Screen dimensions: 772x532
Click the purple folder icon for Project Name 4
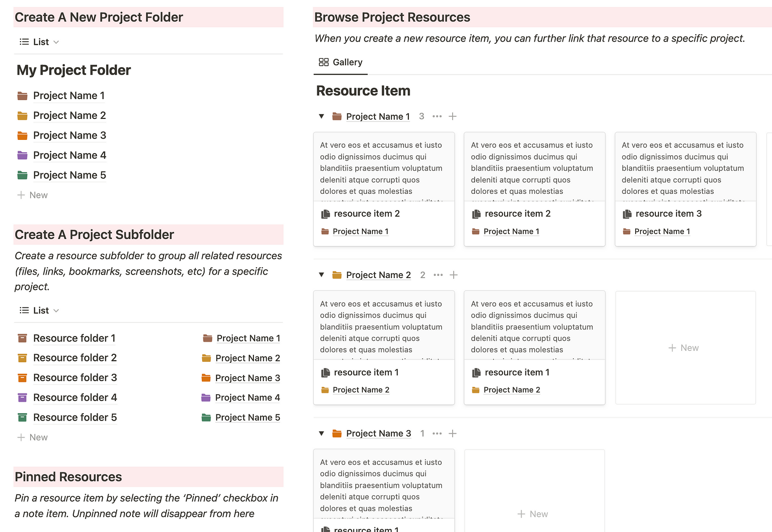pyautogui.click(x=22, y=155)
